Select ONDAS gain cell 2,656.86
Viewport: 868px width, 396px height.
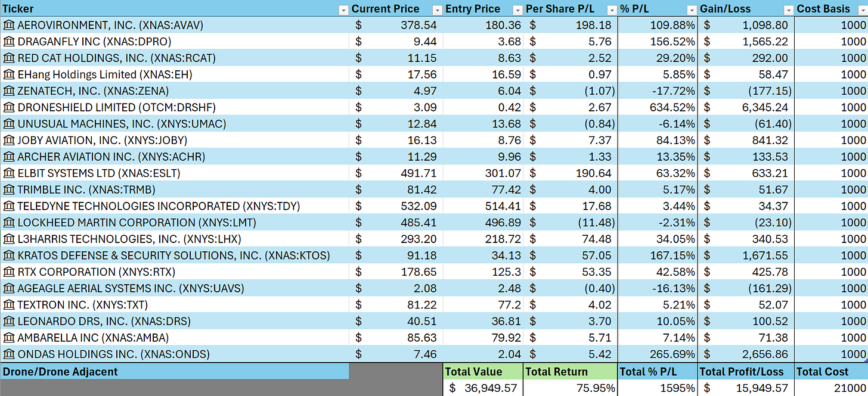746,354
